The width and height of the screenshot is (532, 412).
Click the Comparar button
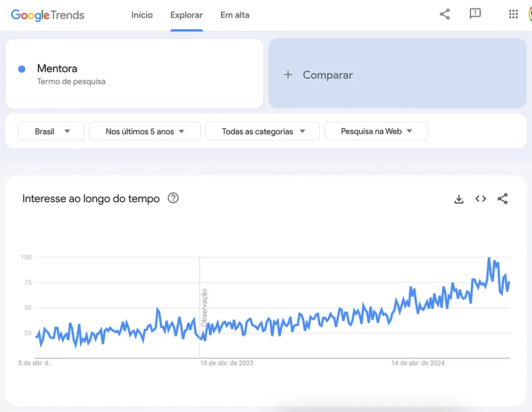tap(397, 73)
